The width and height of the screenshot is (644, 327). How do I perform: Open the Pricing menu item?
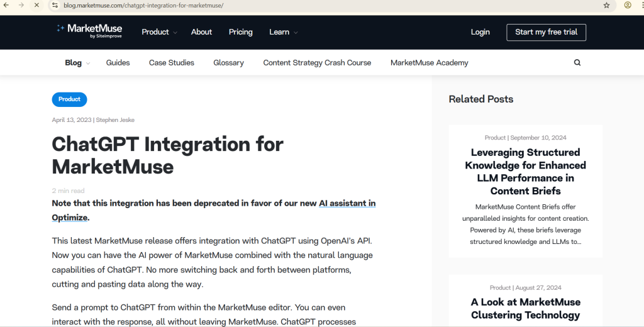coord(240,32)
